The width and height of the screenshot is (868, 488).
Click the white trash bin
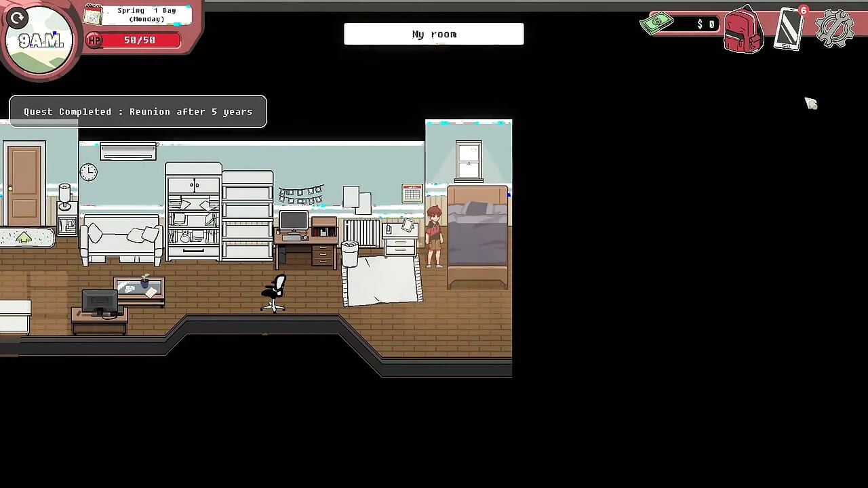[x=350, y=254]
